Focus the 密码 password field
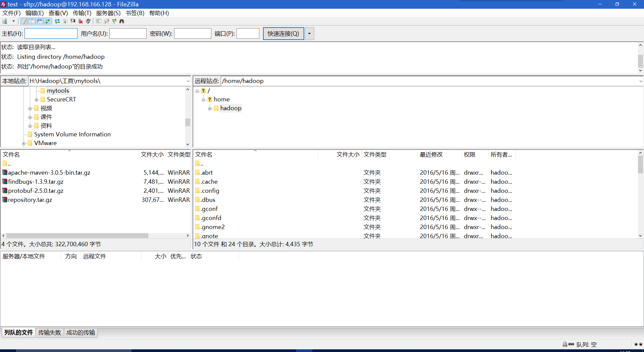This screenshot has width=644, height=352. click(193, 34)
